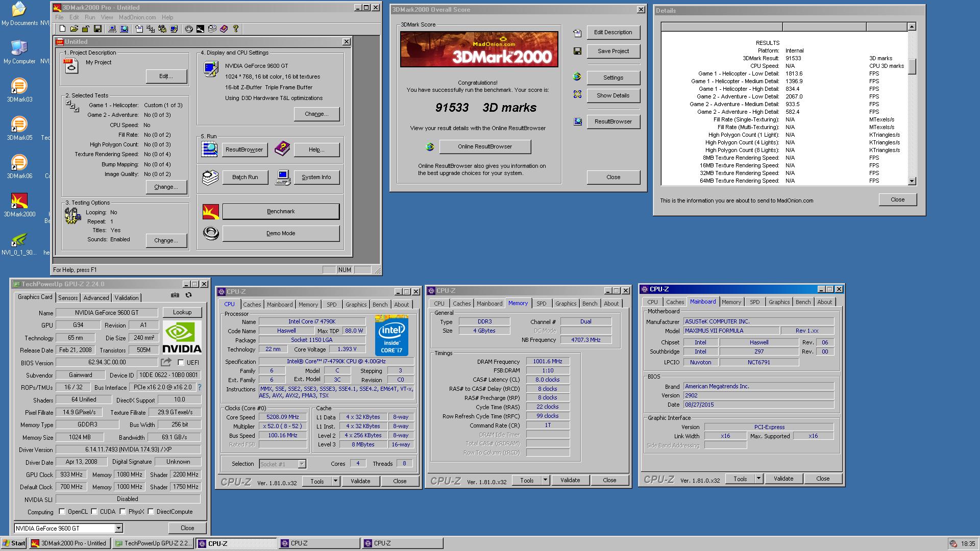This screenshot has width=980, height=551.
Task: Click the Benchmark black toolbar icon
Action: click(201, 29)
